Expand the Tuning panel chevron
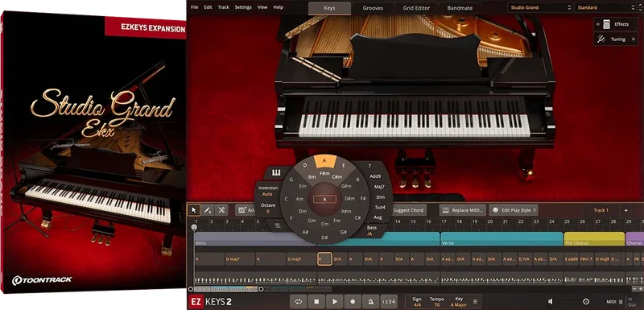Viewport: 644px width, 310px height. [x=634, y=39]
